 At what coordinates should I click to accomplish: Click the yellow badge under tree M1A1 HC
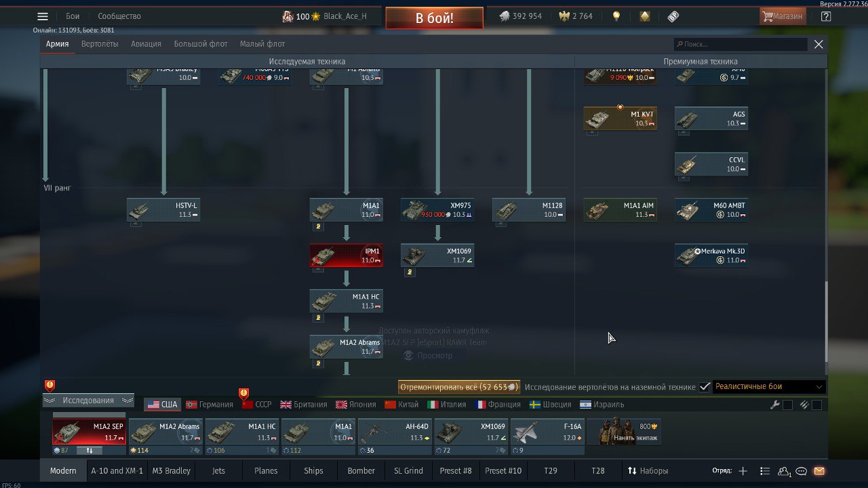point(318,318)
